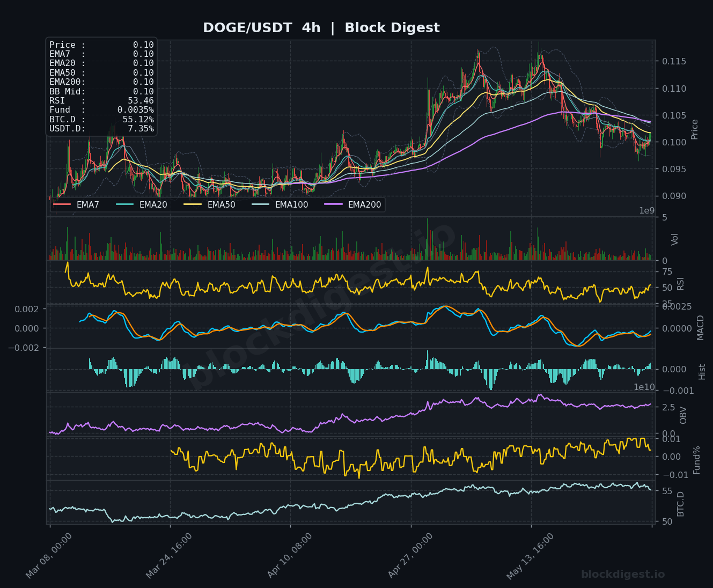
Task: Click the 0.090 price axis tick
Action: point(673,196)
